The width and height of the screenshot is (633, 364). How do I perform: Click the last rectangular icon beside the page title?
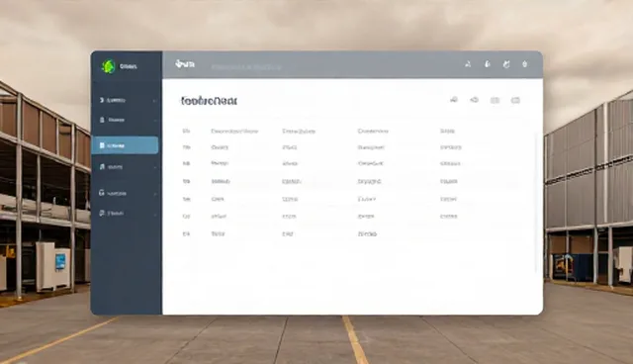515,100
